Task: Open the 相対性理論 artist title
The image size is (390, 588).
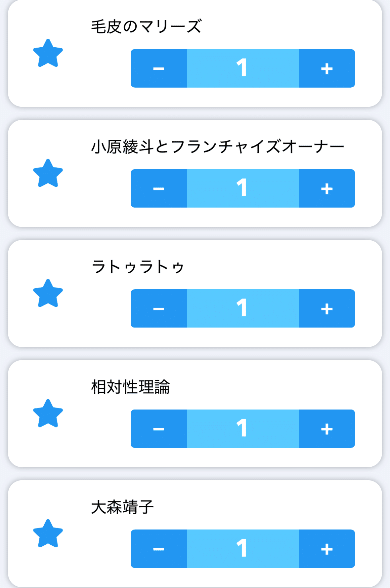Action: click(130, 387)
